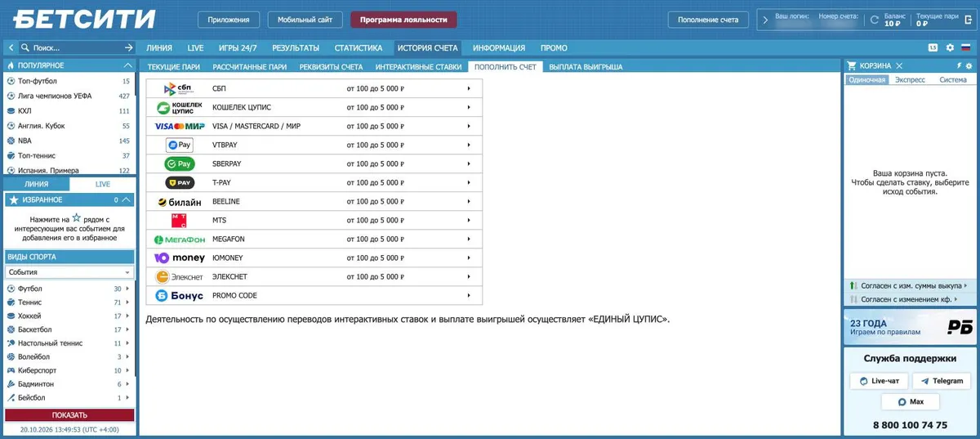The image size is (980, 439).
Task: Click the Кошелек ЦУПИС logo
Action: click(x=179, y=107)
